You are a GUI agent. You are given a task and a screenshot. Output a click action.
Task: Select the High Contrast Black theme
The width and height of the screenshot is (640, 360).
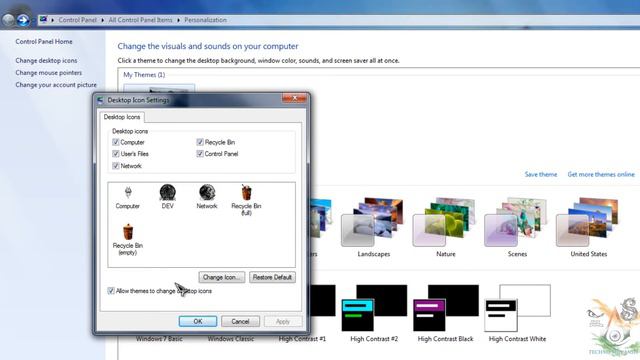445,313
